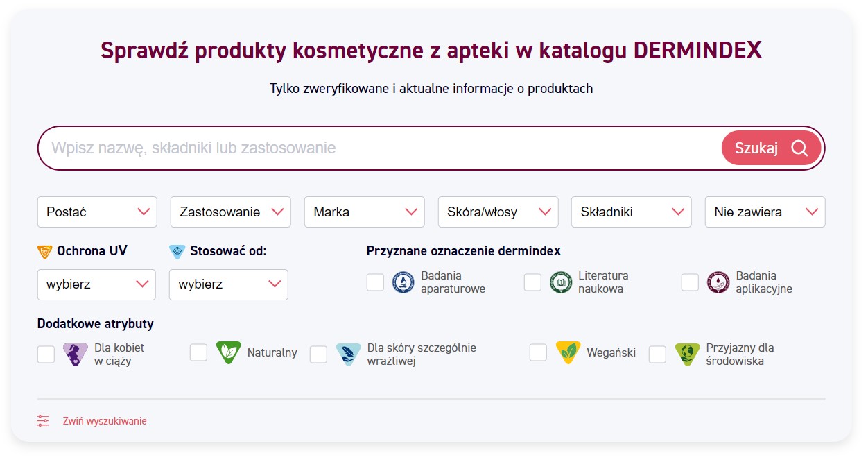868x462 pixels.
Task: Click the Badania aplikacyjne badge icon
Action: click(x=718, y=282)
